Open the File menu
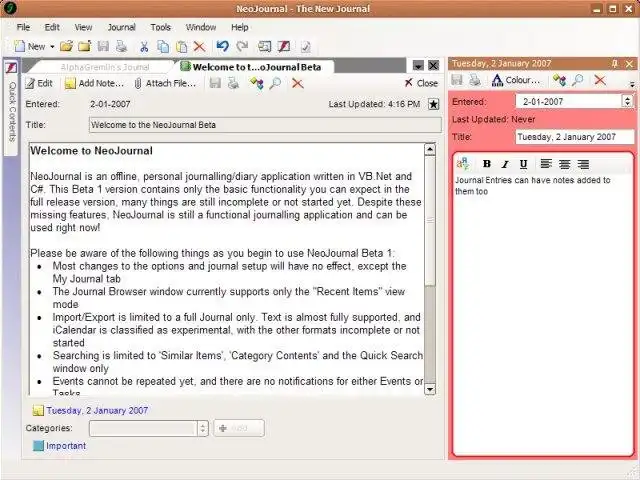This screenshot has width=640, height=480. 23,27
